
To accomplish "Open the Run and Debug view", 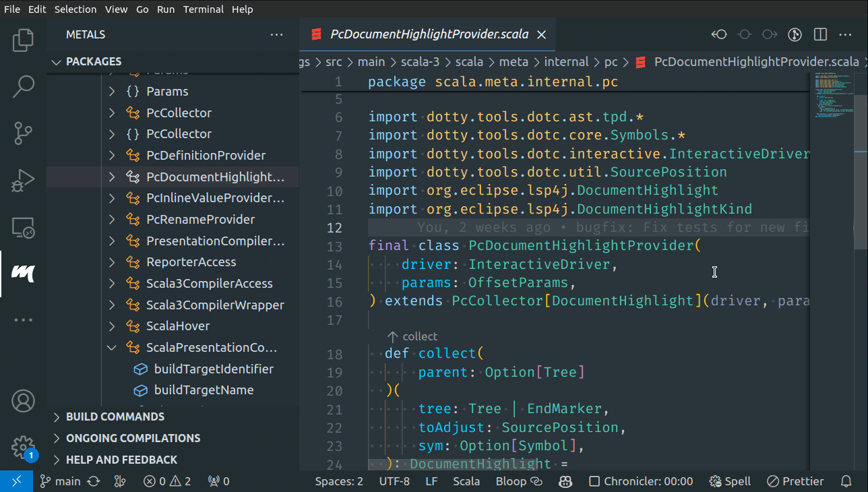I will pos(23,181).
